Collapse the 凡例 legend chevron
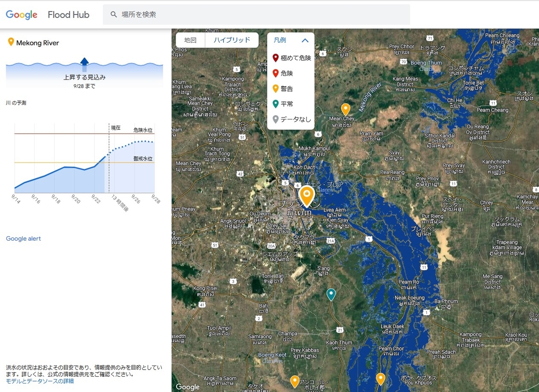The width and height of the screenshot is (539, 392). pos(305,40)
